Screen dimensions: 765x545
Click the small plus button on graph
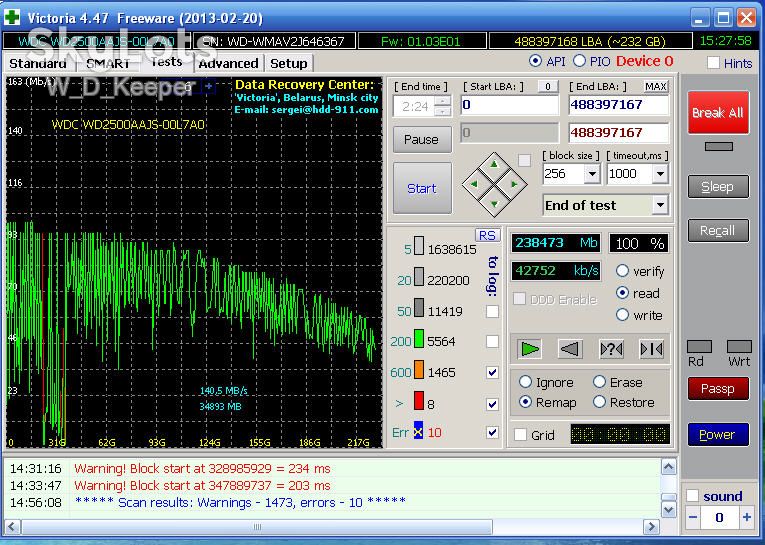(x=209, y=87)
